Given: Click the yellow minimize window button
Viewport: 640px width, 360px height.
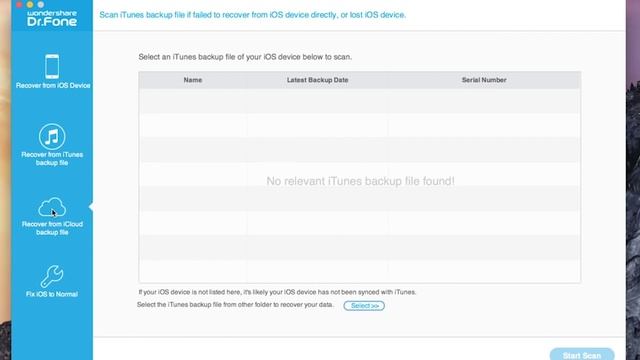Looking at the screenshot, I should click(30, 4).
